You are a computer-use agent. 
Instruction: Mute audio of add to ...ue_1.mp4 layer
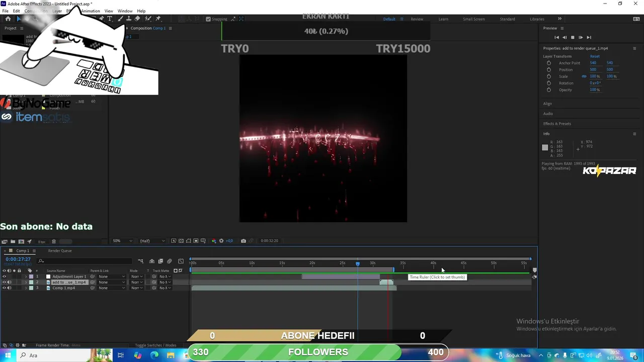(x=9, y=282)
